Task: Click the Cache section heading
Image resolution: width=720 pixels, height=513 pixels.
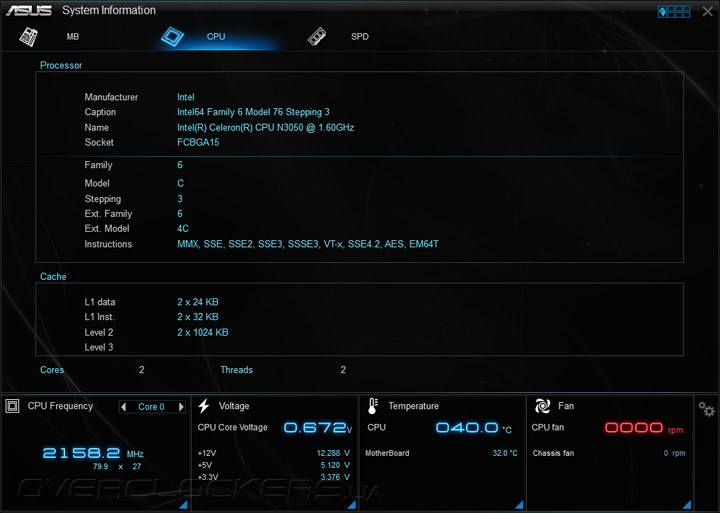Action: pos(53,277)
